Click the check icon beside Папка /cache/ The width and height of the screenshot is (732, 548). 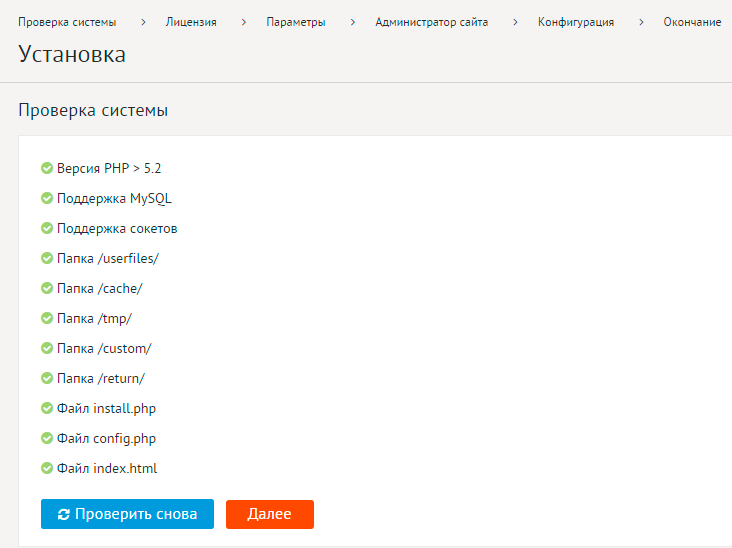tap(47, 288)
